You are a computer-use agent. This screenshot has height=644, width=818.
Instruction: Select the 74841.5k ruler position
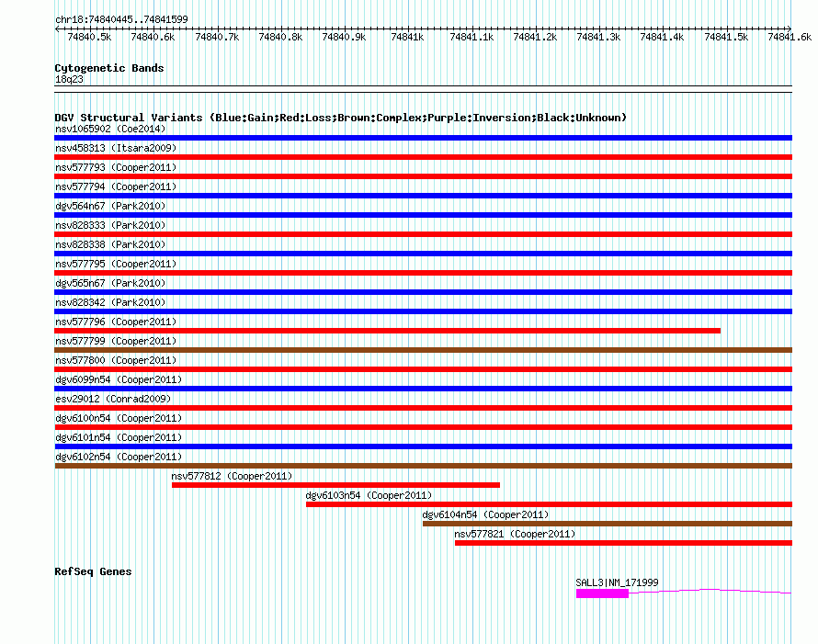click(726, 37)
